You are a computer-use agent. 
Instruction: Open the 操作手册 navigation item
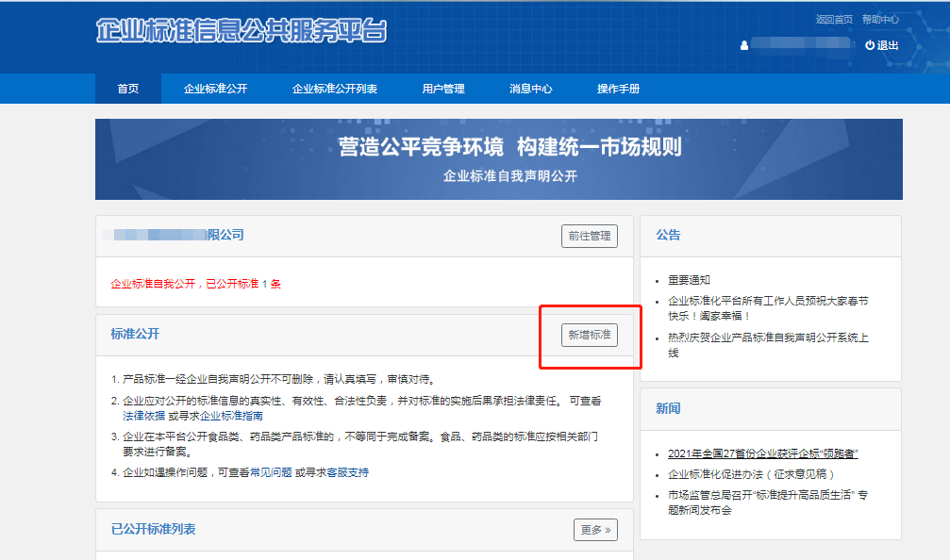click(618, 89)
